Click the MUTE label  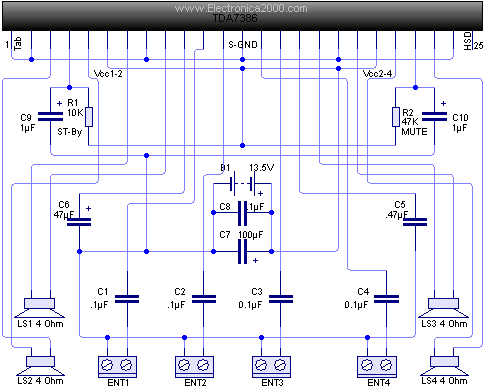pyautogui.click(x=414, y=132)
